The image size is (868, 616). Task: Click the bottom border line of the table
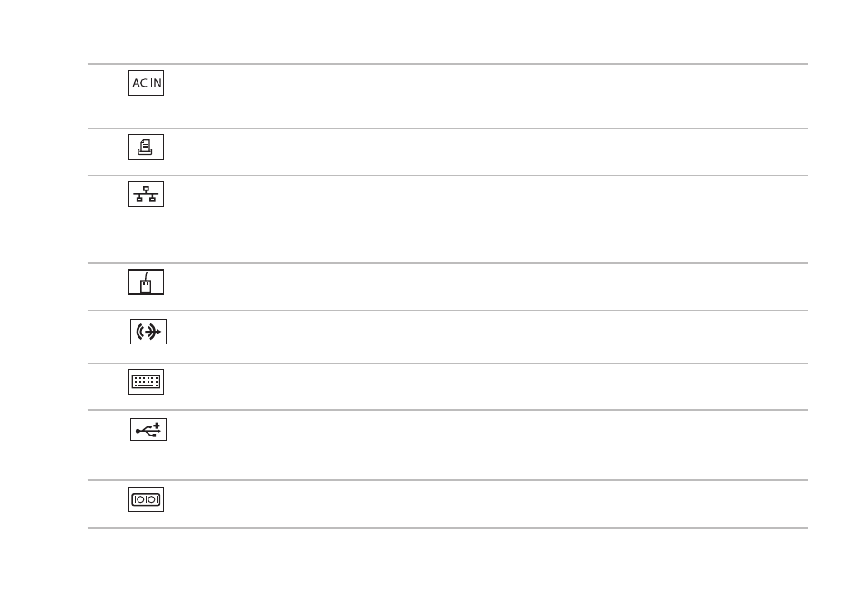coord(448,528)
